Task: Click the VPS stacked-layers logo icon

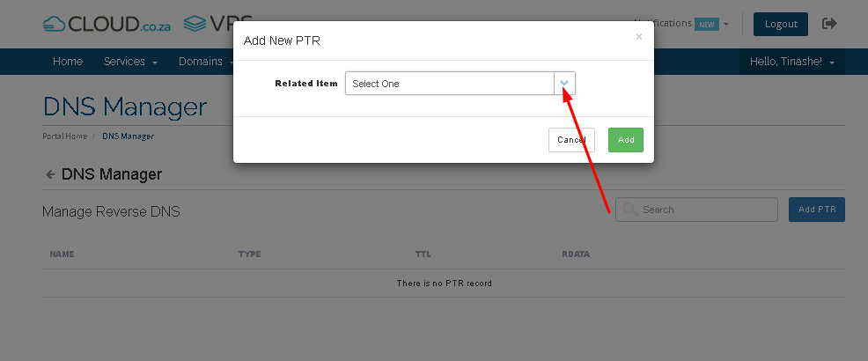Action: point(195,23)
